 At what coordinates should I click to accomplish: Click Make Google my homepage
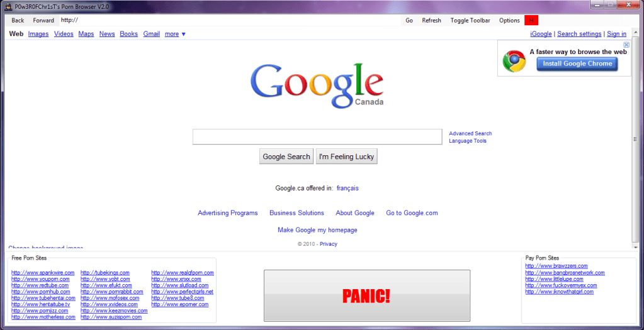coord(317,230)
